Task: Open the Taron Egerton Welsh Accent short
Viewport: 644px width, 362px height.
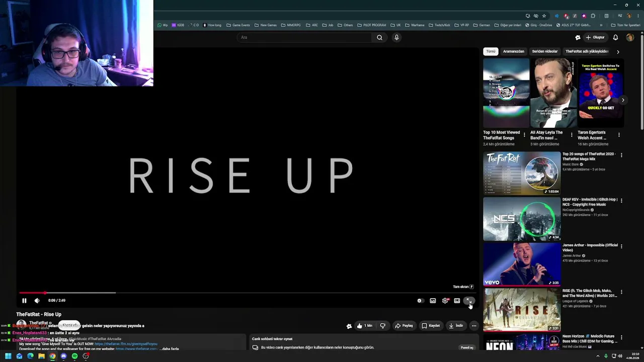Action: [601, 94]
